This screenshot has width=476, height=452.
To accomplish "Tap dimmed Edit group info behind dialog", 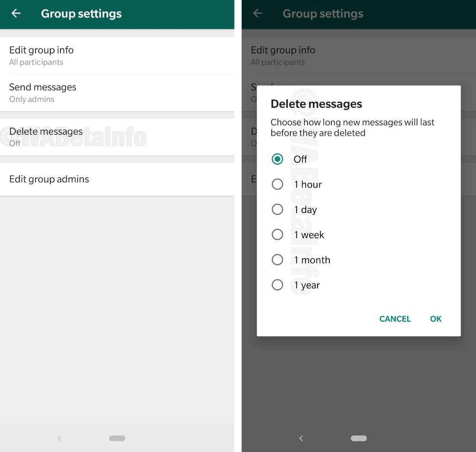I will coord(359,56).
